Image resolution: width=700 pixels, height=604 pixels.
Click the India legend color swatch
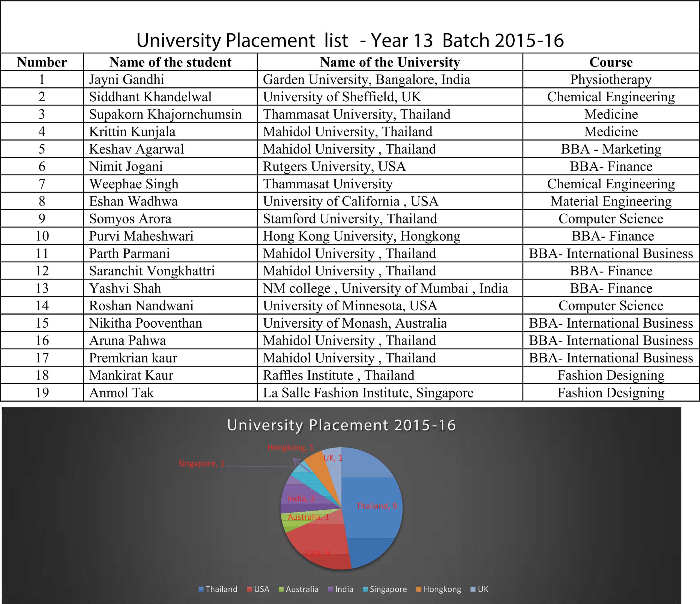(331, 589)
